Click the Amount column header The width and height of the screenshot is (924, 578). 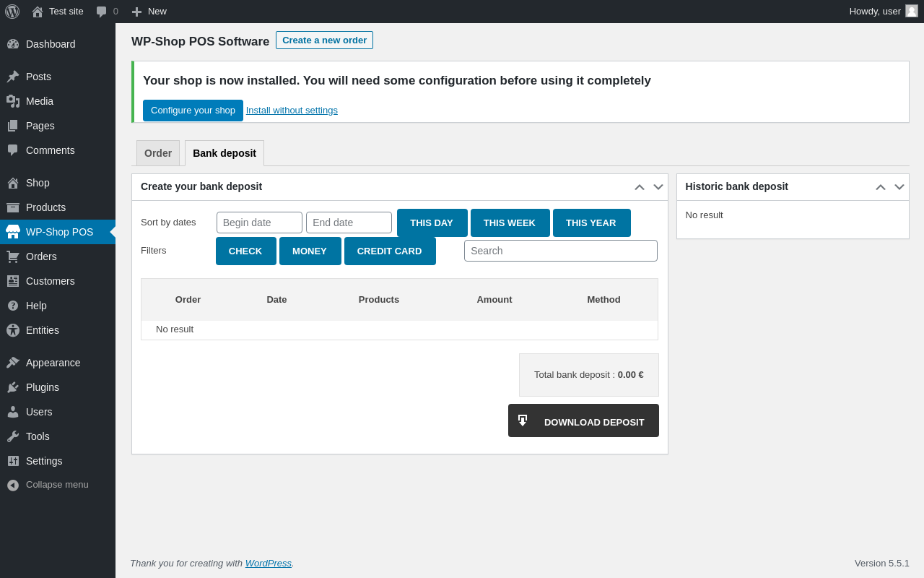(494, 299)
